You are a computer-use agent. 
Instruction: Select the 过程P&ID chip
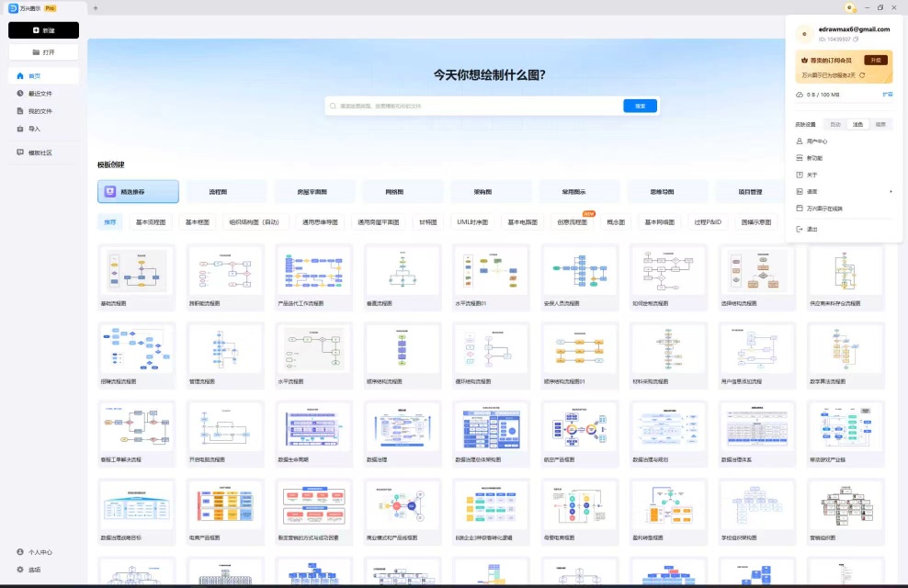(708, 222)
